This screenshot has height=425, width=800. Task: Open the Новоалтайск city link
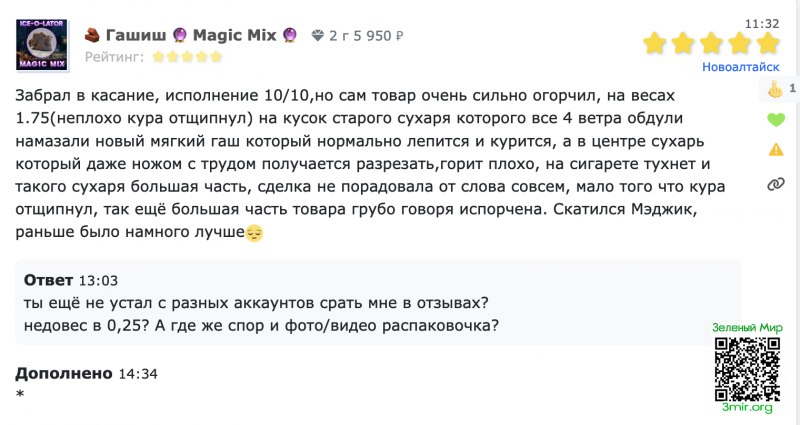click(741, 68)
